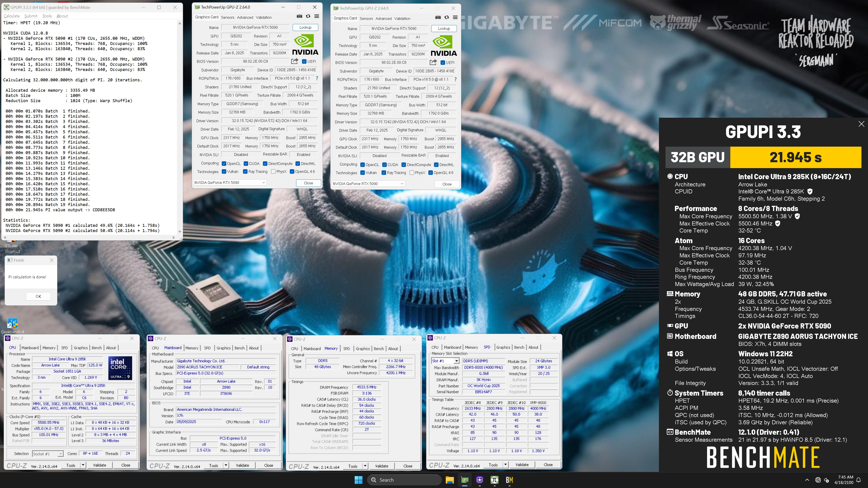Click refresh icon in right GPU-Z window
Image resolution: width=868 pixels, height=488 pixels.
click(446, 17)
